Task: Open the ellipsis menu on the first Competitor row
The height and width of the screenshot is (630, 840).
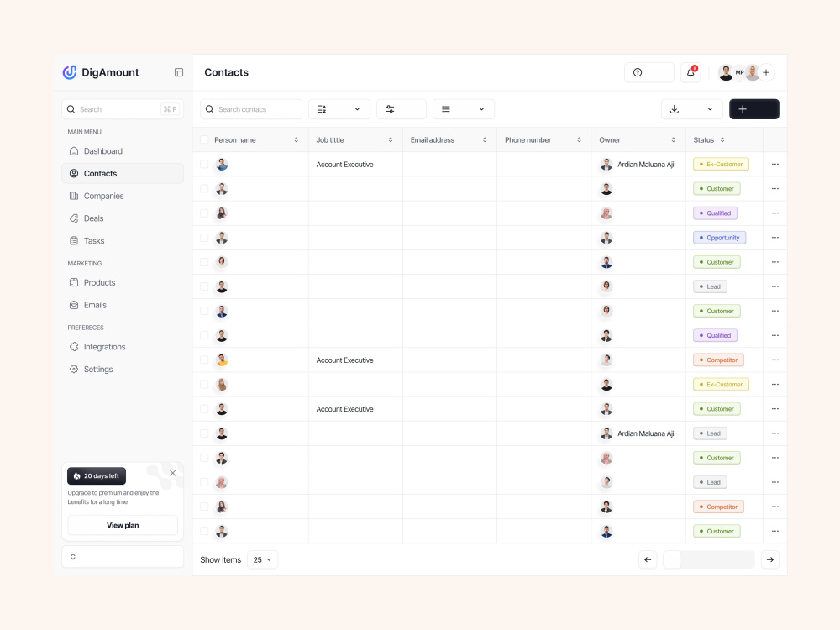Action: point(775,360)
